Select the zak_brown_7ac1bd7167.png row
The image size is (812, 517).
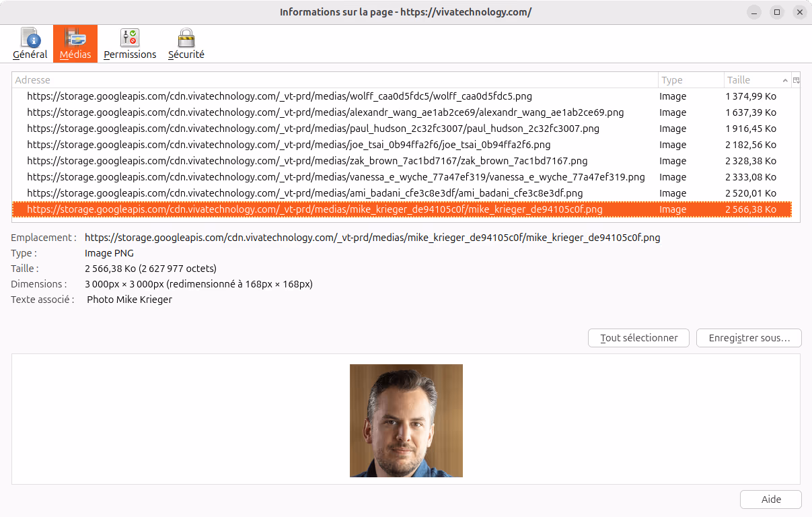coord(402,161)
